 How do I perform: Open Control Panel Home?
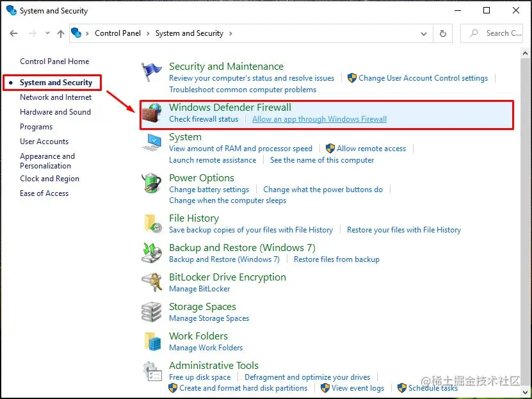[x=54, y=61]
